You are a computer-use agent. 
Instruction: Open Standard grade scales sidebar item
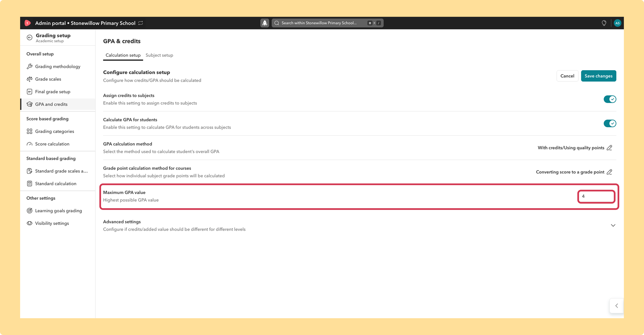(58, 171)
